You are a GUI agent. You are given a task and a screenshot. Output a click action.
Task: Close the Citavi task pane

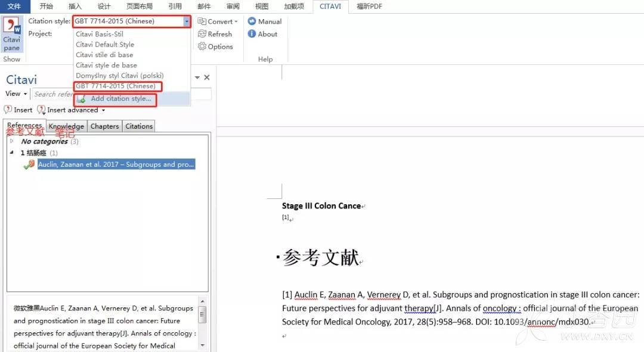206,77
